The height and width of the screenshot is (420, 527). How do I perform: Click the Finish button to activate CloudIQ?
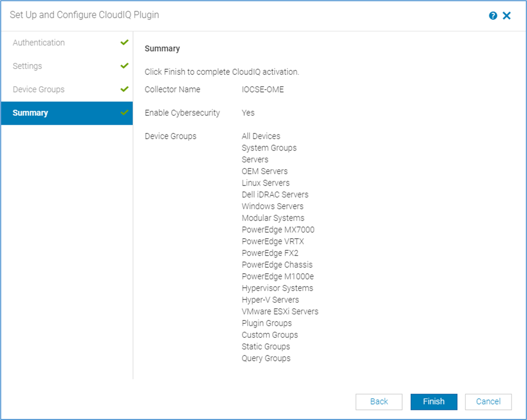434,402
